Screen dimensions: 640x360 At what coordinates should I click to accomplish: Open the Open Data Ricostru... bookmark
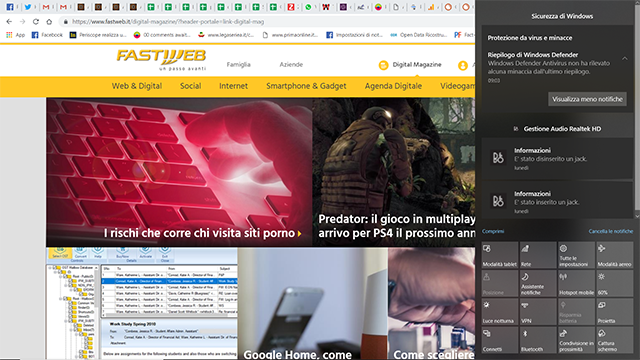coord(418,35)
